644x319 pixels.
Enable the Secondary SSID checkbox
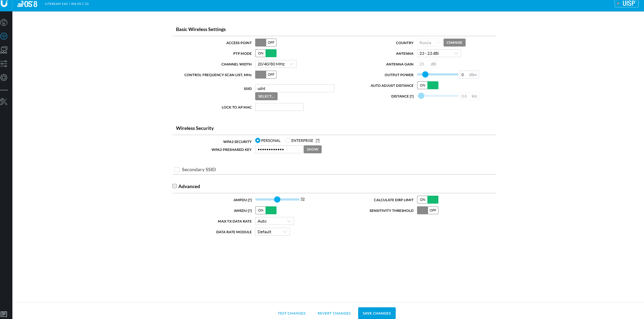pos(177,169)
